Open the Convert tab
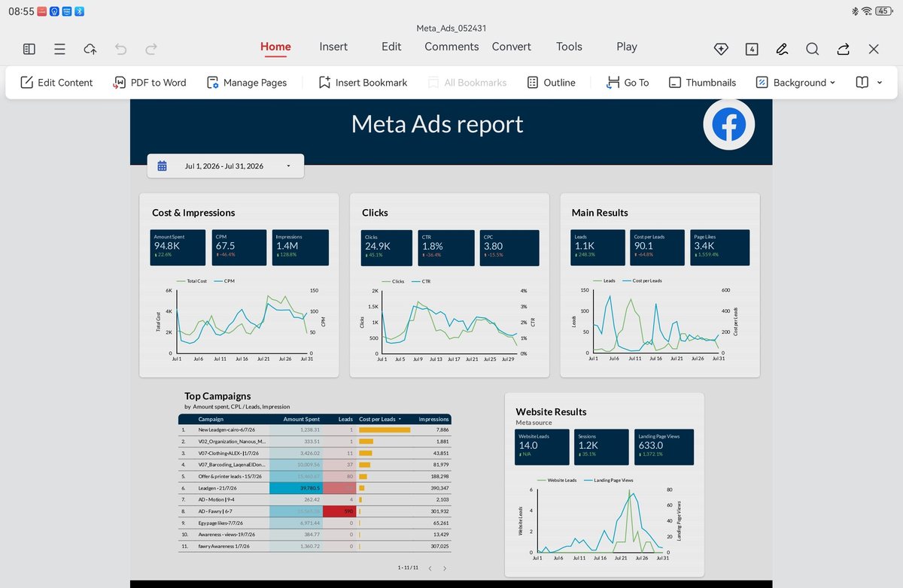Screen dimensions: 903x588 click(x=512, y=47)
